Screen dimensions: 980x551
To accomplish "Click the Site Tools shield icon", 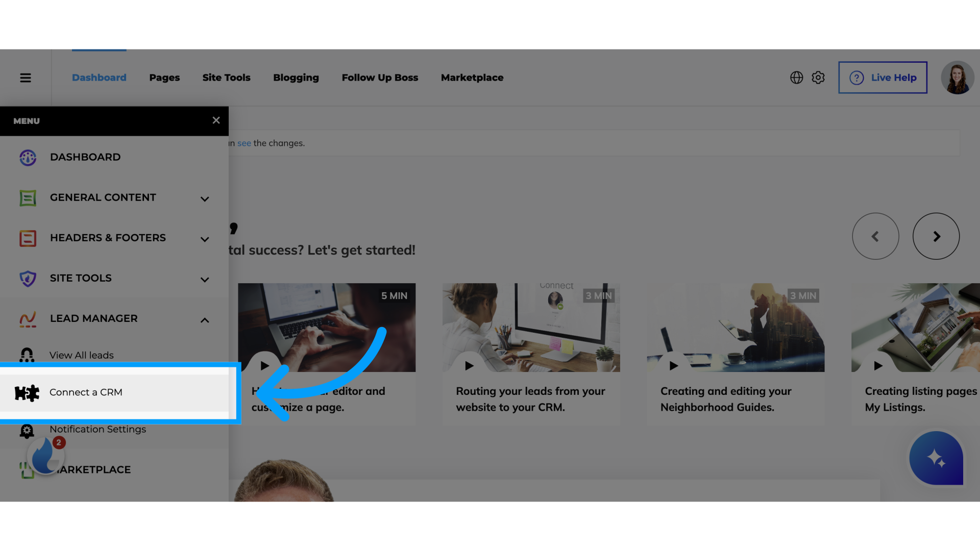I will (28, 279).
